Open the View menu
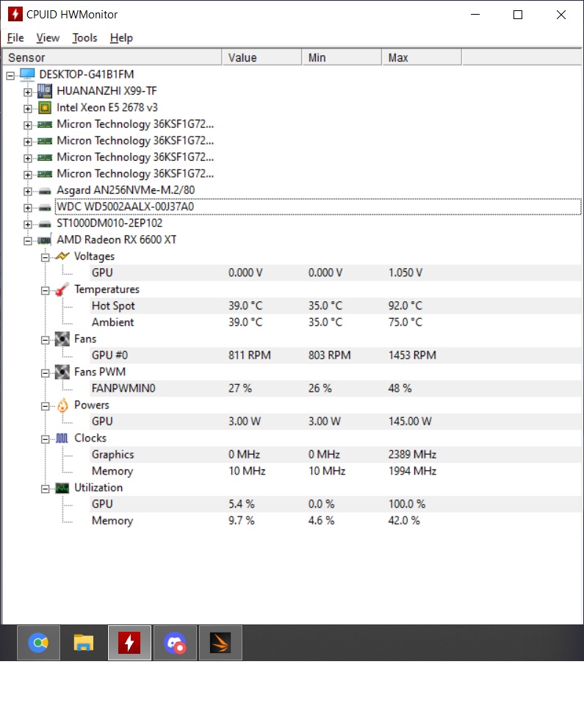 pyautogui.click(x=48, y=37)
